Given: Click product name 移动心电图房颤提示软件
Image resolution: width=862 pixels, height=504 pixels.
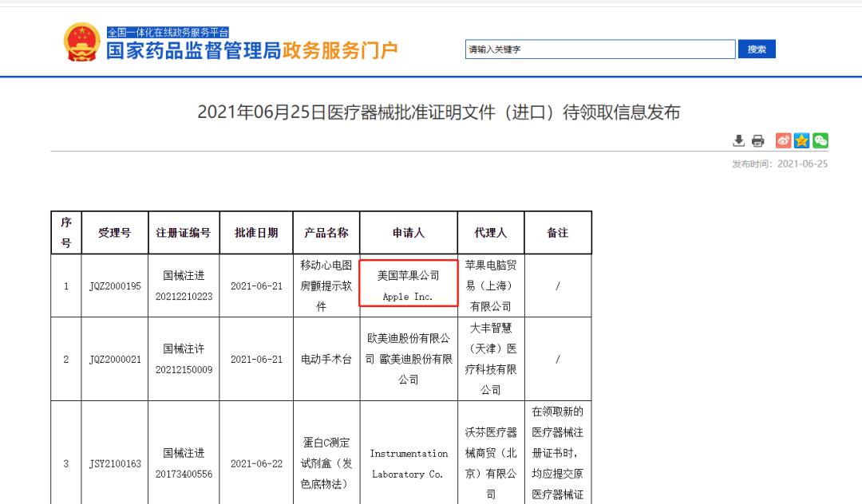Looking at the screenshot, I should click(x=327, y=285).
